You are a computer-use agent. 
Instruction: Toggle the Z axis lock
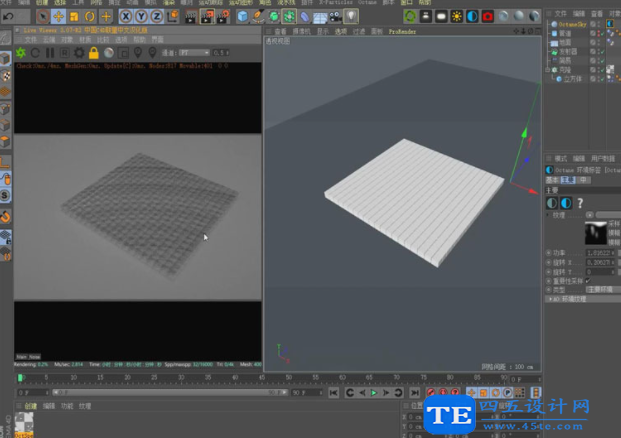pyautogui.click(x=157, y=17)
